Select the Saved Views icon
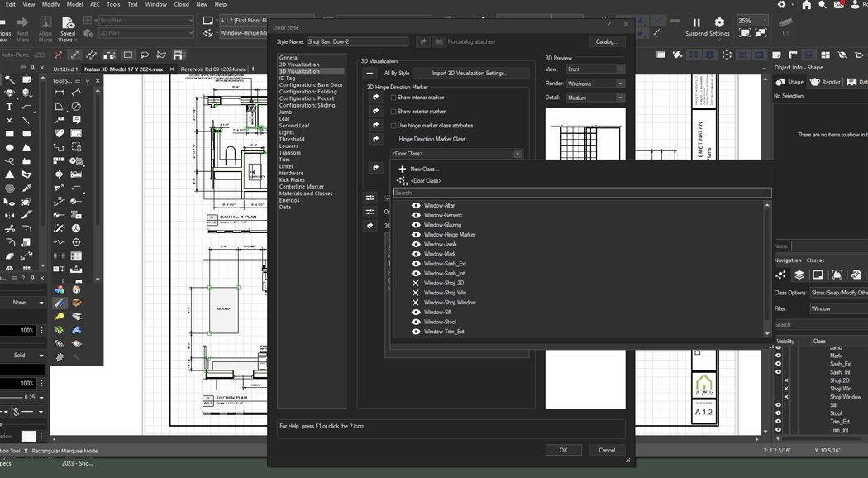This screenshot has width=868, height=478. tap(67, 23)
